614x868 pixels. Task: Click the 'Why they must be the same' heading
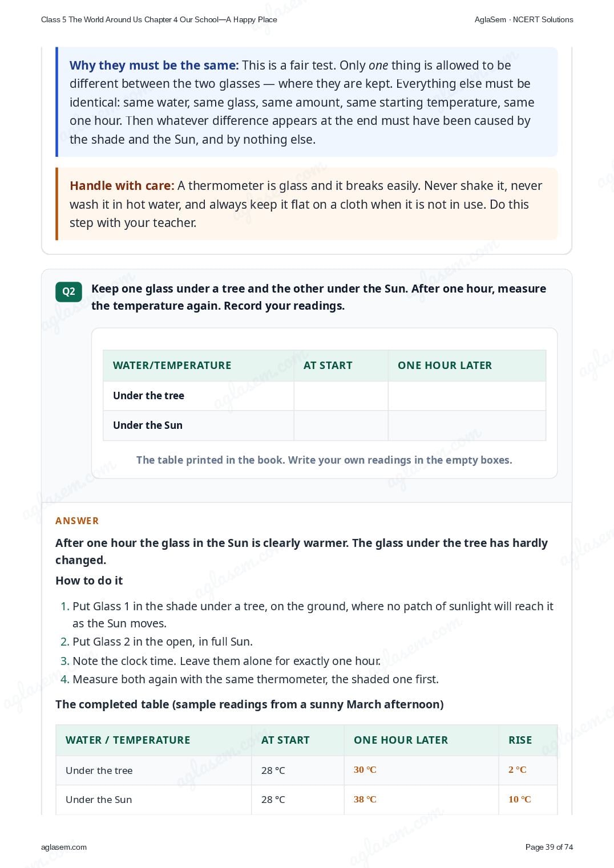coord(154,66)
